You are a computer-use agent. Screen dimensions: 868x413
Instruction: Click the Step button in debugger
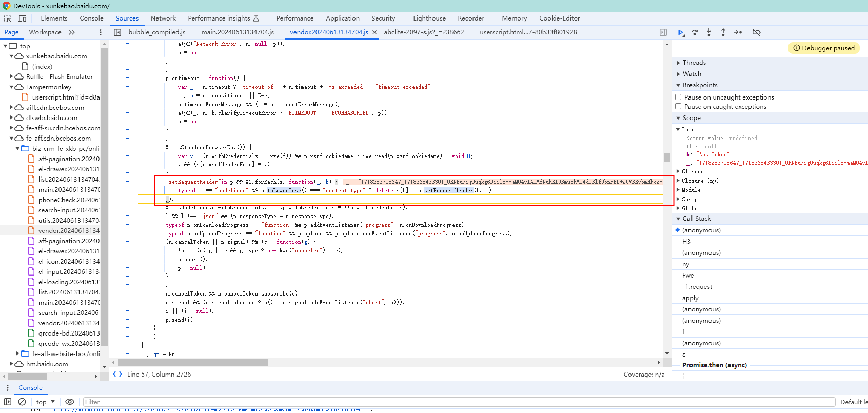pos(738,32)
